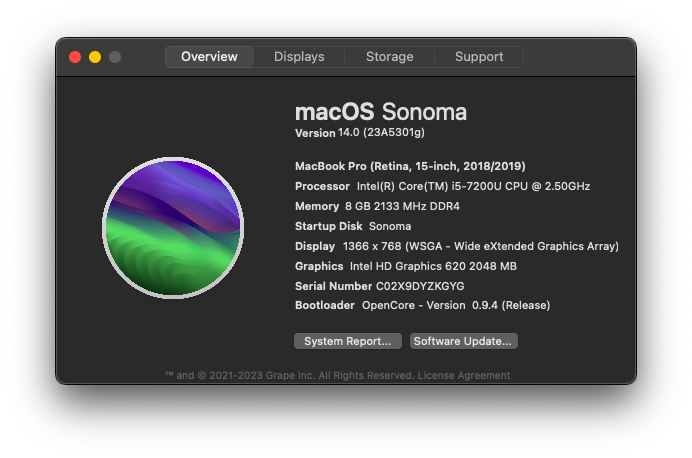Click the macOS Sonoma title text

click(381, 112)
